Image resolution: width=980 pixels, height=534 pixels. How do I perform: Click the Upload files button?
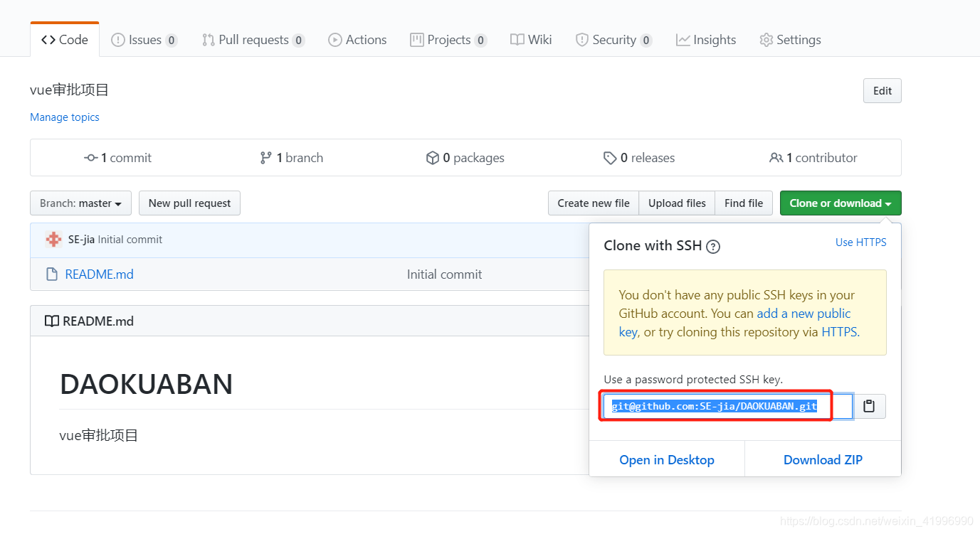[x=677, y=203]
